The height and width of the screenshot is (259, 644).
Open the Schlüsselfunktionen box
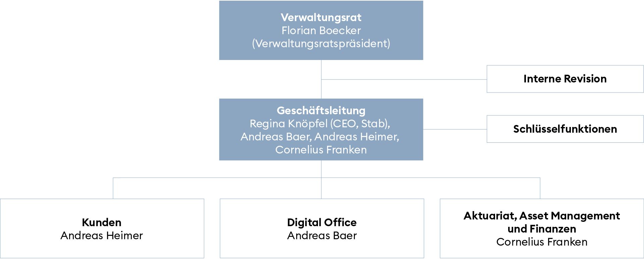pyautogui.click(x=565, y=129)
